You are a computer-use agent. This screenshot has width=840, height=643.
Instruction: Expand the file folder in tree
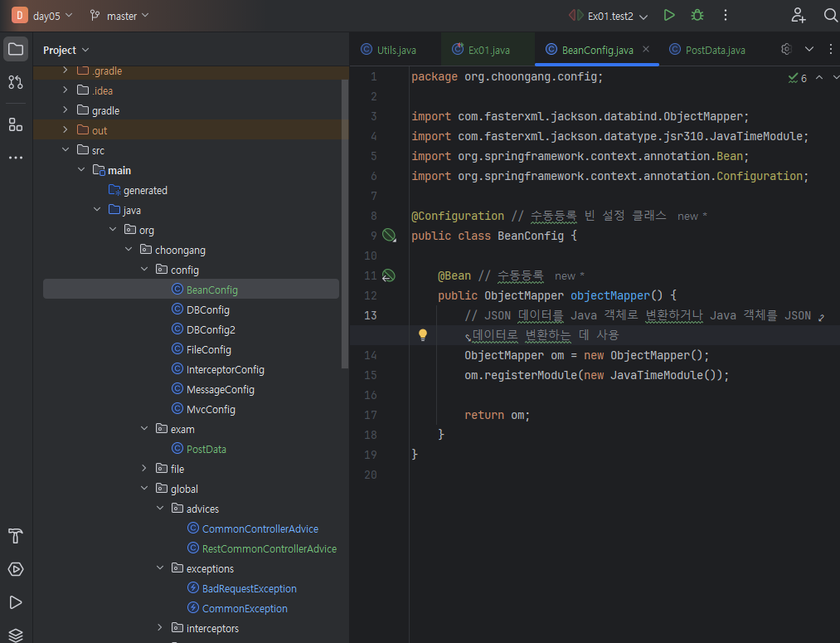[144, 469]
